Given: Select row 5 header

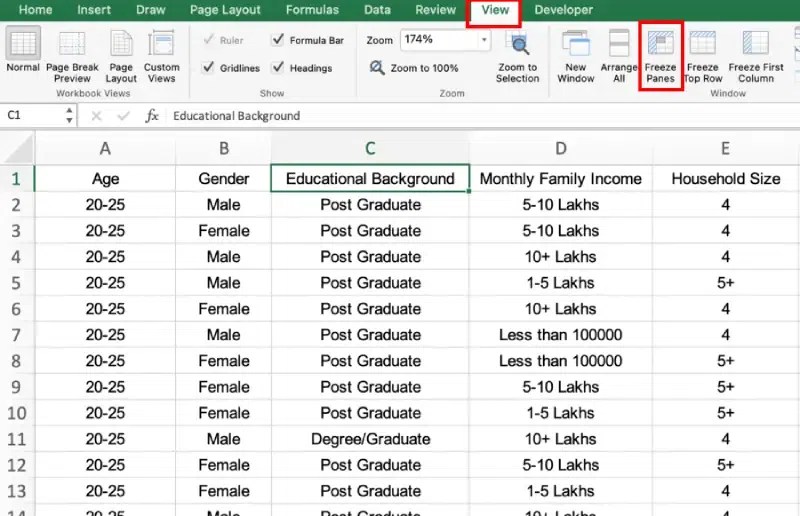Looking at the screenshot, I should click(17, 283).
